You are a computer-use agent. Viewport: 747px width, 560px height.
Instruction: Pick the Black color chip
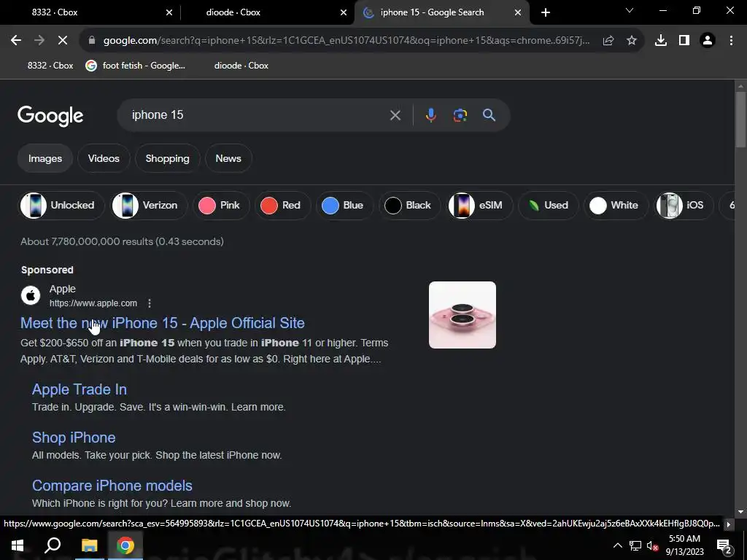410,205
